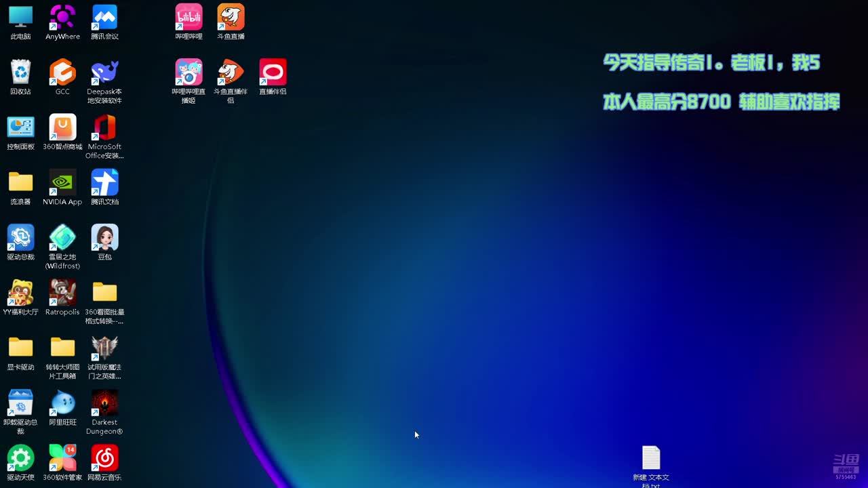Select the 哔哩哔哩 app icon
868x488 pixels.
[189, 18]
